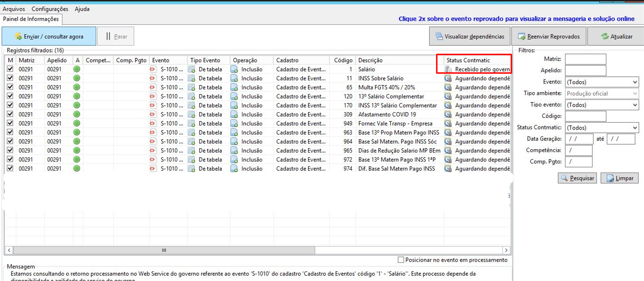This screenshot has height=281, width=644.
Task: Click the green circle in Afastamento COVID 19 row
Action: (76, 114)
